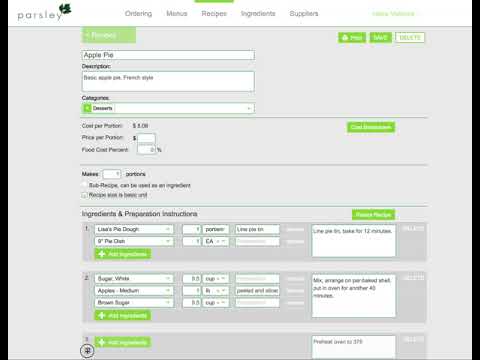The width and height of the screenshot is (480, 360).
Task: Toggle the Sub-Recipe checkbox
Action: point(84,185)
